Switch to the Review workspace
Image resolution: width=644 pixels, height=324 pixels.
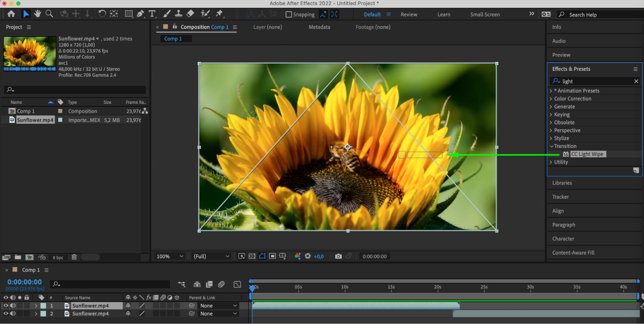pyautogui.click(x=409, y=15)
